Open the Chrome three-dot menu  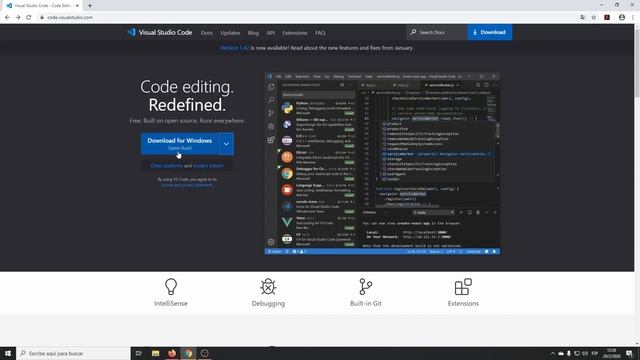(x=633, y=18)
